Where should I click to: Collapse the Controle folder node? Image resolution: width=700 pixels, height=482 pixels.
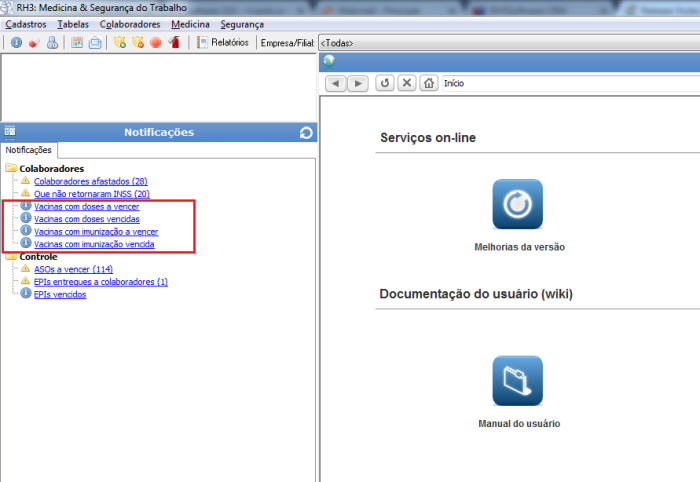coord(12,257)
